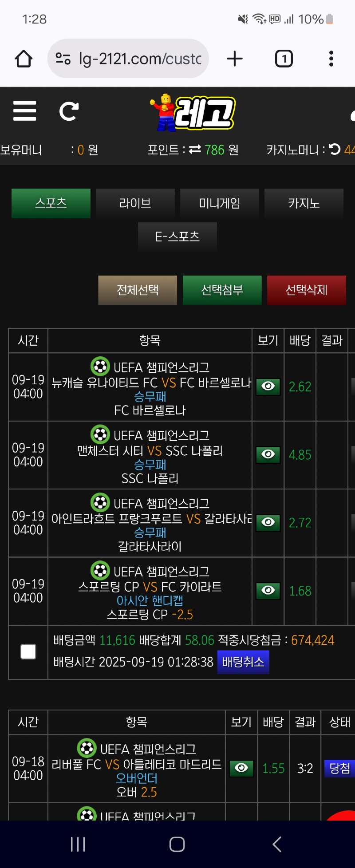
Task: Click the 전체선택 button
Action: pos(138,290)
